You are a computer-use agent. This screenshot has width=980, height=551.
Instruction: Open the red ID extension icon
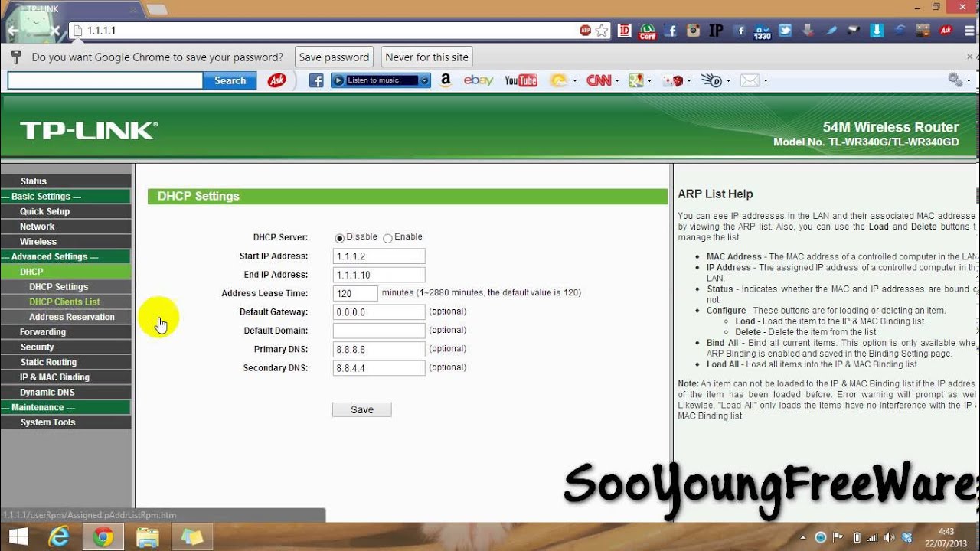click(625, 31)
